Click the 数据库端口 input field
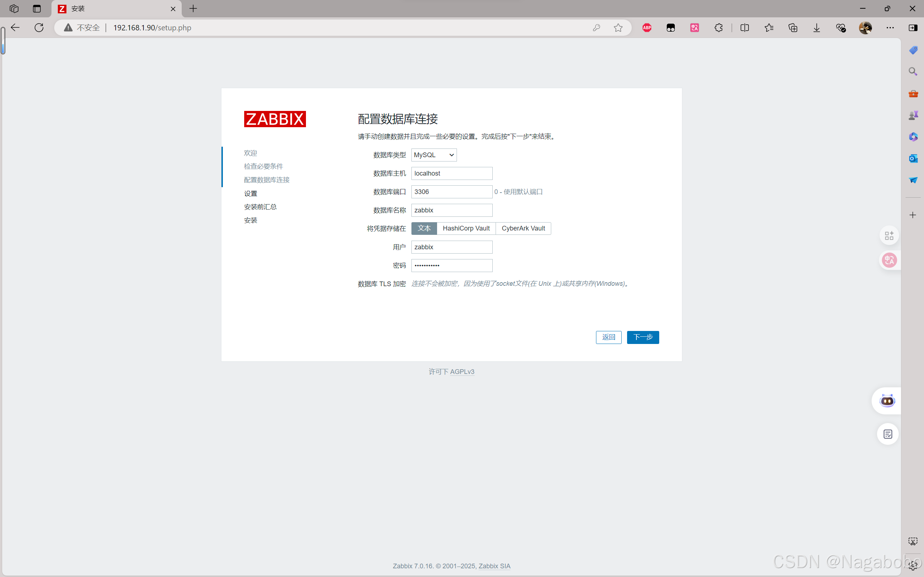924x577 pixels. point(451,191)
